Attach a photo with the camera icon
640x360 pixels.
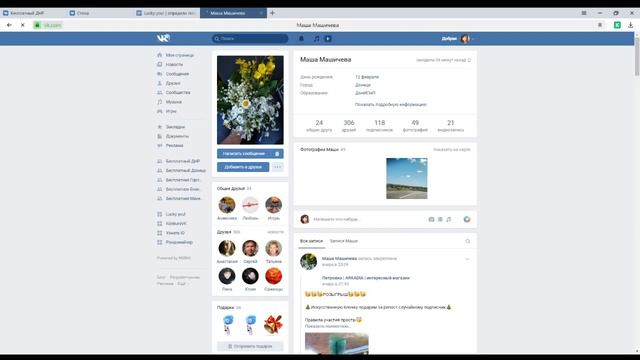pyautogui.click(x=431, y=220)
